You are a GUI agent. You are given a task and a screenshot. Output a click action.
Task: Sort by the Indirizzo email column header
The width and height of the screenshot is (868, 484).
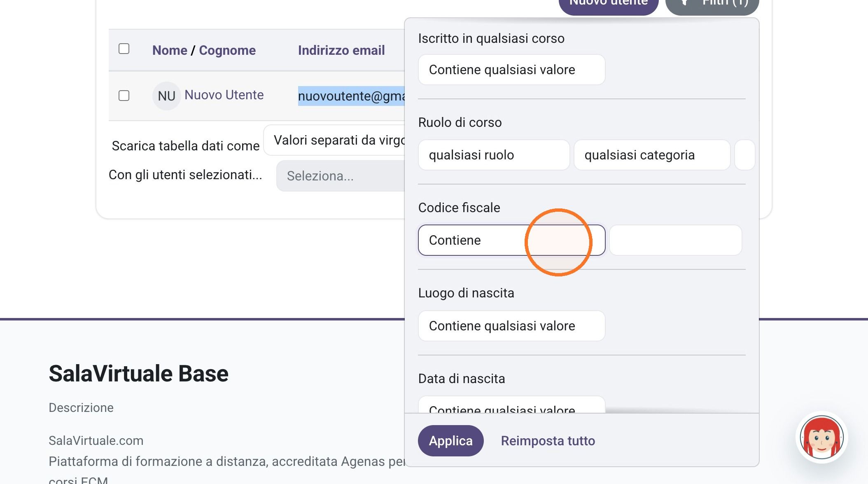coord(341,50)
